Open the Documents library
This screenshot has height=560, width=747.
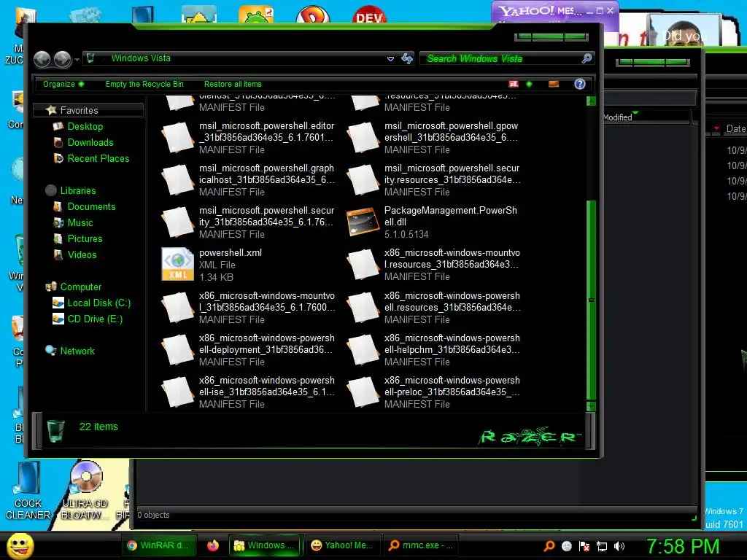point(91,206)
